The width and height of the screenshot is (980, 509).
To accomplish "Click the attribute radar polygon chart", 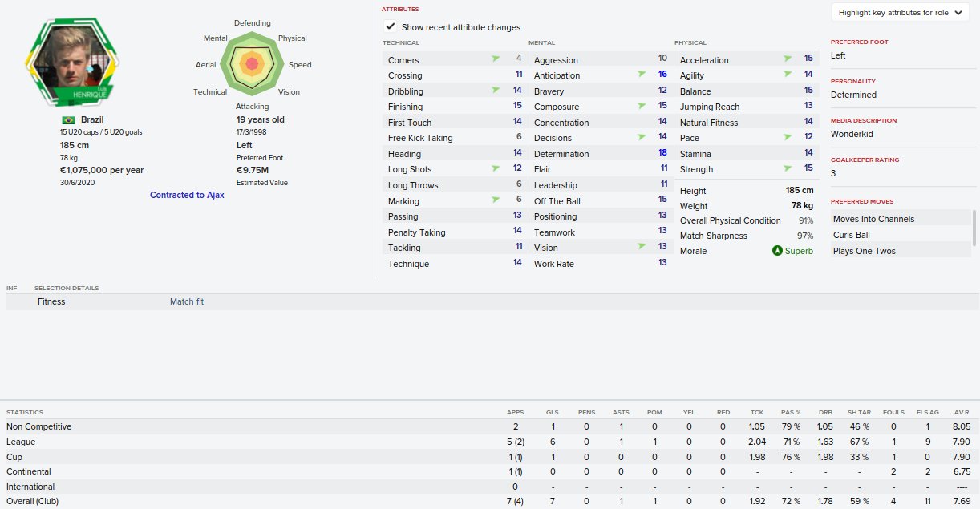I will click(x=252, y=64).
